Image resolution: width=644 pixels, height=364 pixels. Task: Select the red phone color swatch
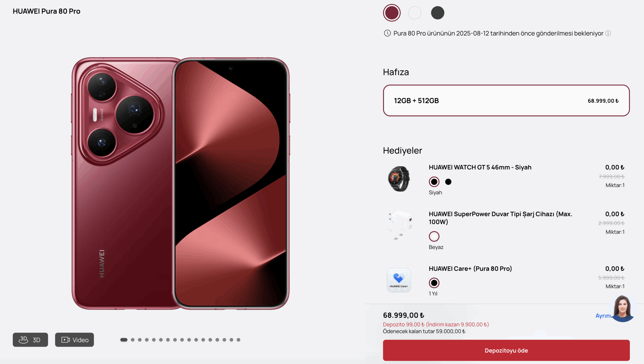pos(392,13)
